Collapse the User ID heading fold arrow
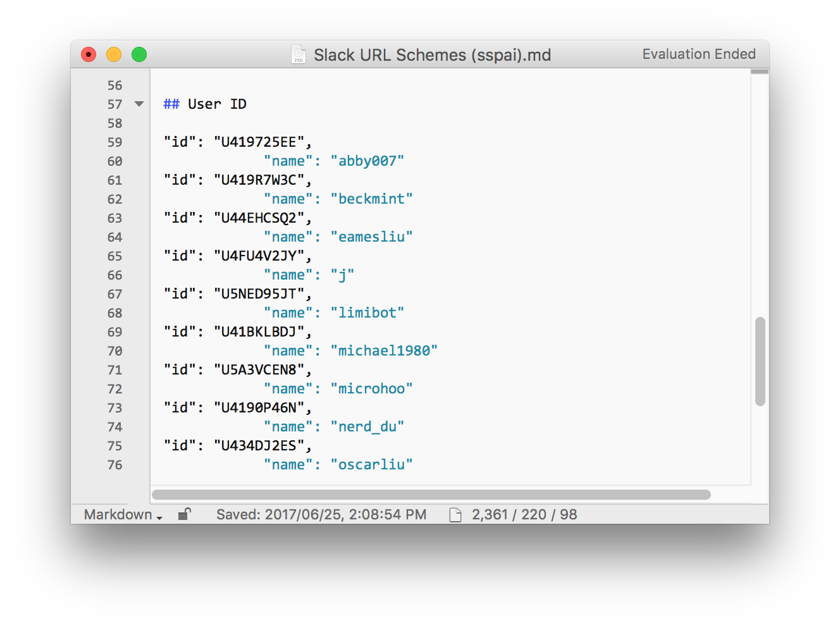 click(139, 104)
